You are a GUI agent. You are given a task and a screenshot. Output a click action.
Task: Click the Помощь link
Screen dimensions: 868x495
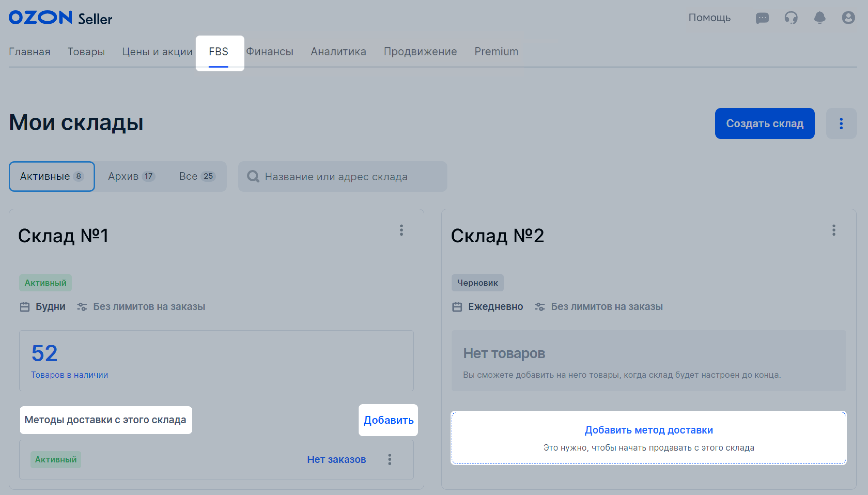pyautogui.click(x=710, y=18)
